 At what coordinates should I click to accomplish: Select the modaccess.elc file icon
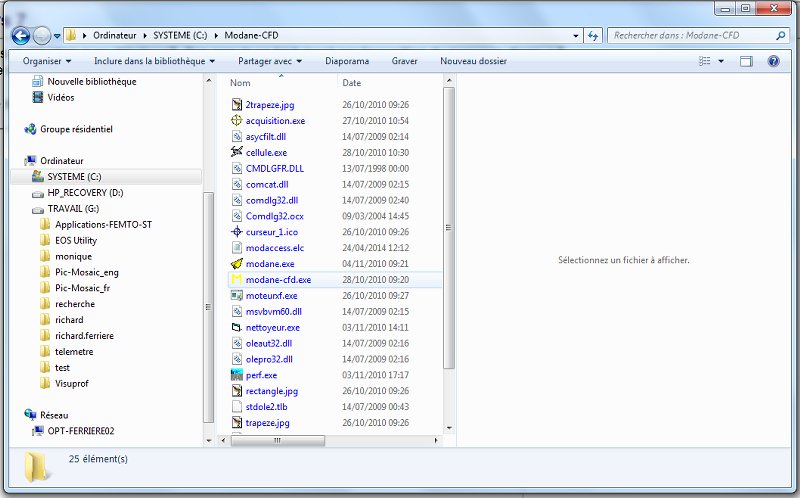point(237,247)
